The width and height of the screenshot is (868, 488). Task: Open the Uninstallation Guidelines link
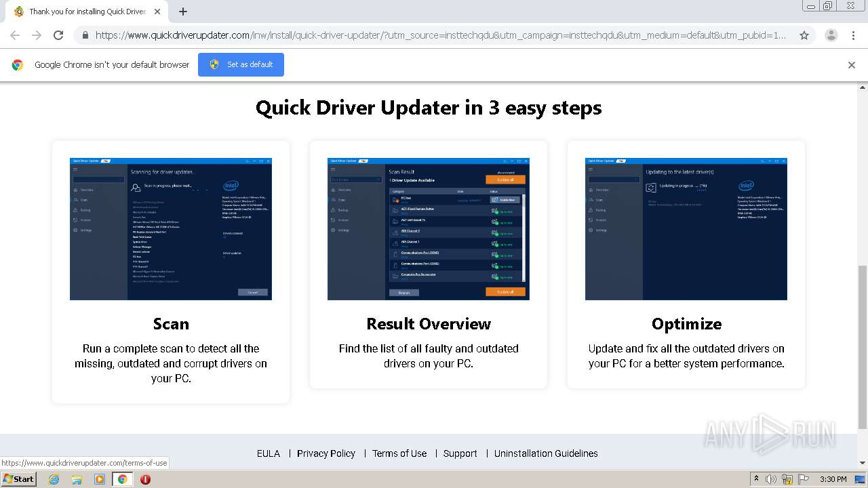pyautogui.click(x=546, y=453)
